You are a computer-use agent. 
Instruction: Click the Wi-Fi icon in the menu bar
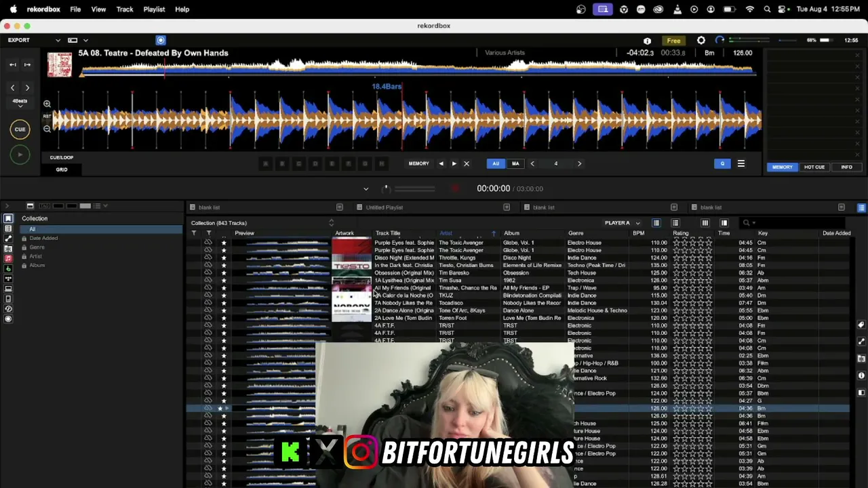click(x=750, y=9)
